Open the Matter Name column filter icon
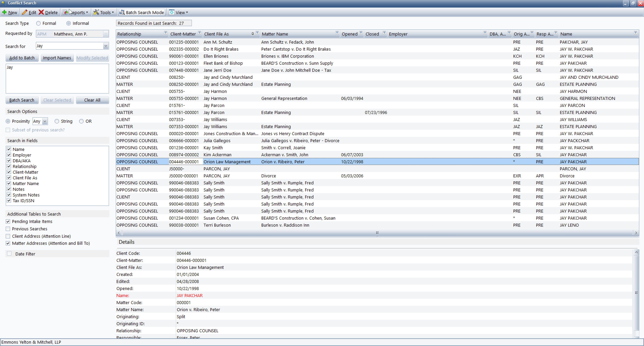Image resolution: width=644 pixels, height=346 pixels. click(x=337, y=33)
